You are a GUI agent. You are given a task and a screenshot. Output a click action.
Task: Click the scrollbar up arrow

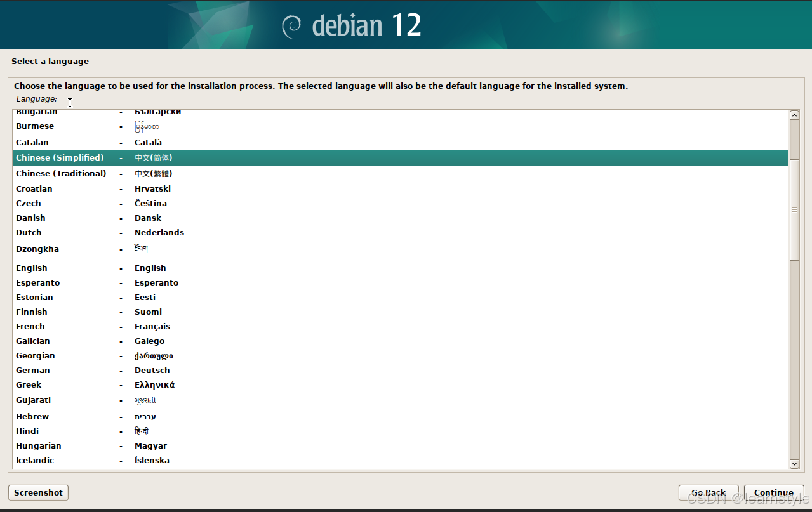tap(794, 115)
